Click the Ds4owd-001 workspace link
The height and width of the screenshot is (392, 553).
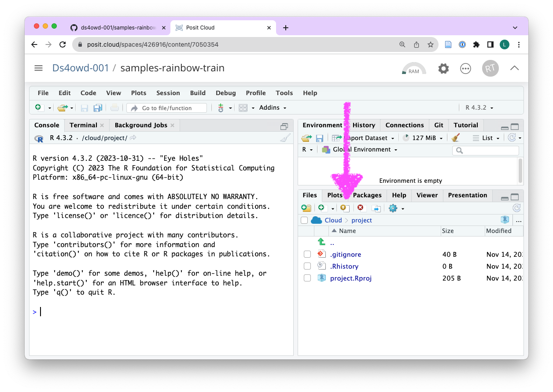coord(80,68)
